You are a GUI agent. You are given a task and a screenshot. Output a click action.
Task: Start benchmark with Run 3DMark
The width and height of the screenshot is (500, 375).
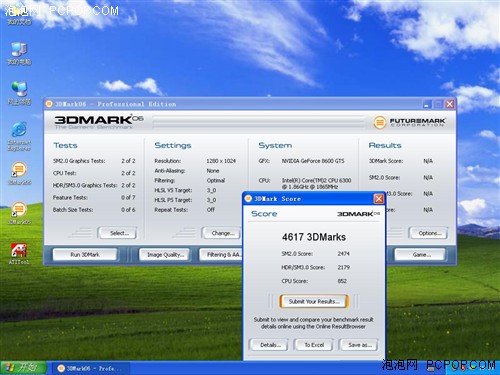click(85, 255)
